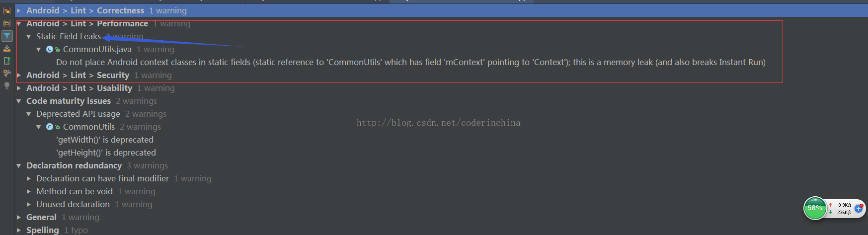
Task: Click the group by severity icon
Action: point(7,10)
